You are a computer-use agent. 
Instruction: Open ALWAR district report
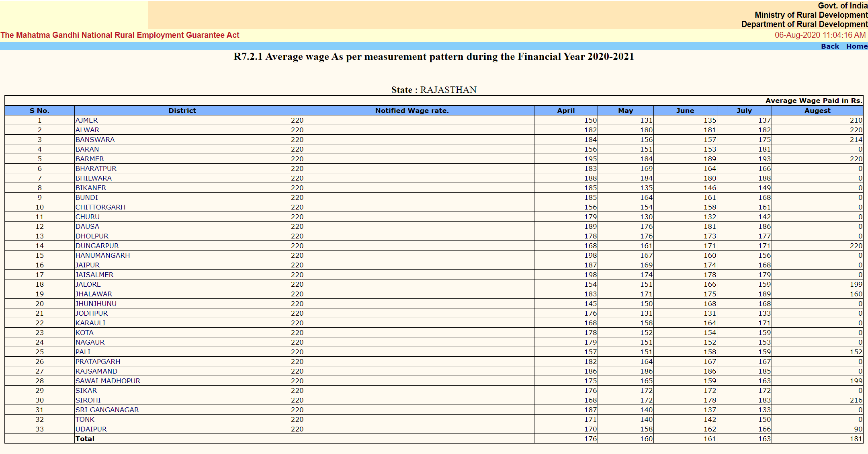87,130
